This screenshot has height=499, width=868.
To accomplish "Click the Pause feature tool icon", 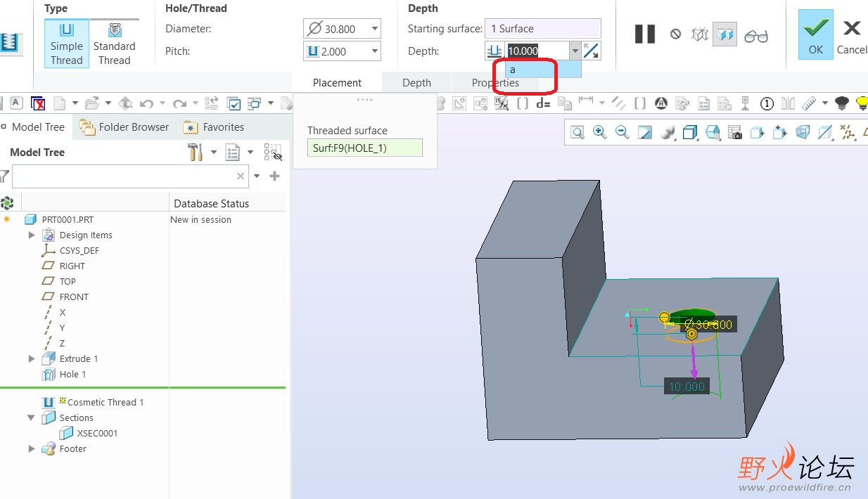I will [644, 34].
